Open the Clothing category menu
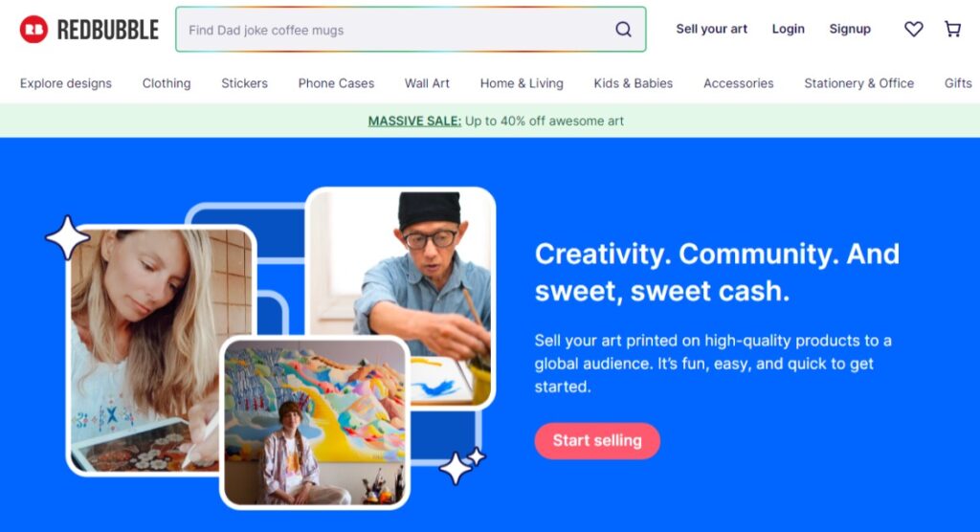The height and width of the screenshot is (532, 980). (167, 83)
